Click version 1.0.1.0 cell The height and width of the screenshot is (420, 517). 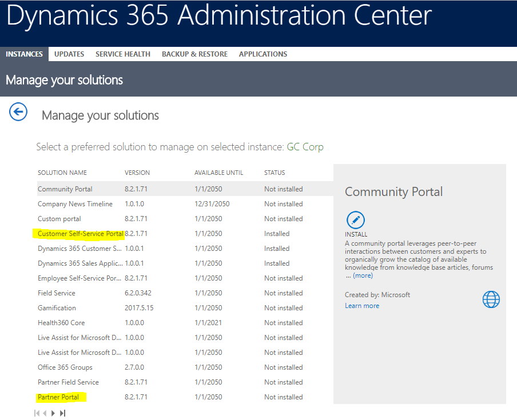134,204
